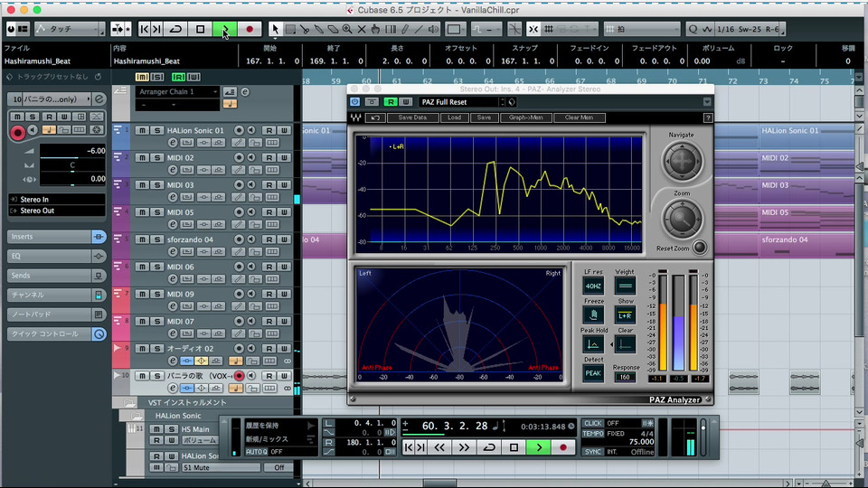Select the Draw pencil tool
The height and width of the screenshot is (488, 868).
tap(405, 29)
